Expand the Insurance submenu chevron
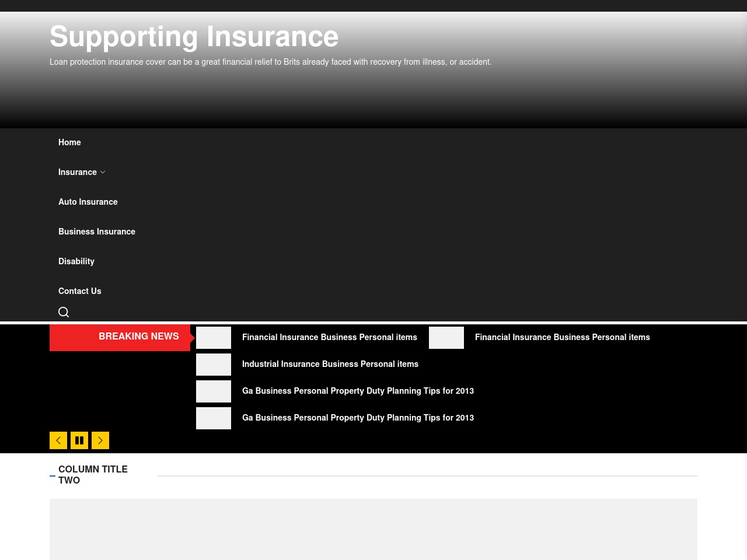Image resolution: width=747 pixels, height=560 pixels. point(103,172)
